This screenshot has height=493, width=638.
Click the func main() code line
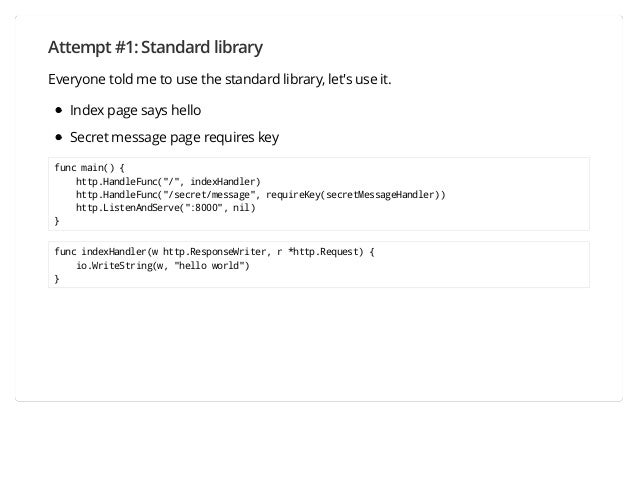[90, 168]
